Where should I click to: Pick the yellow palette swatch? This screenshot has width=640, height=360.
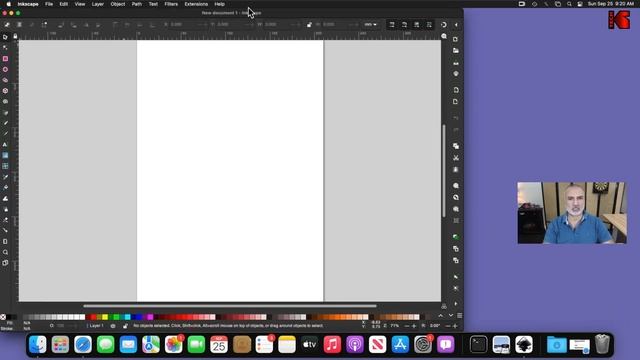[105, 317]
